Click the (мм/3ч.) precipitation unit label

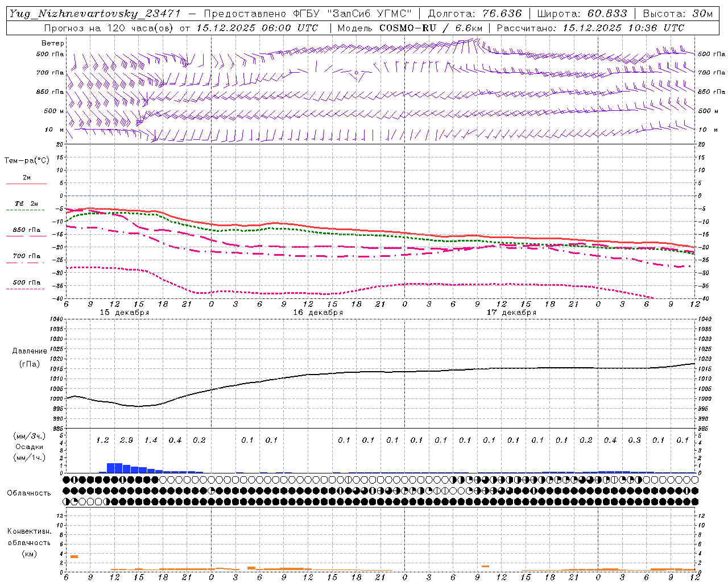(x=30, y=436)
